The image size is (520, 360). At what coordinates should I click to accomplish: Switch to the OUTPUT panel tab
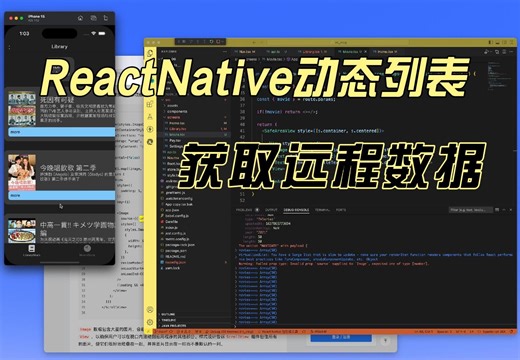click(271, 210)
